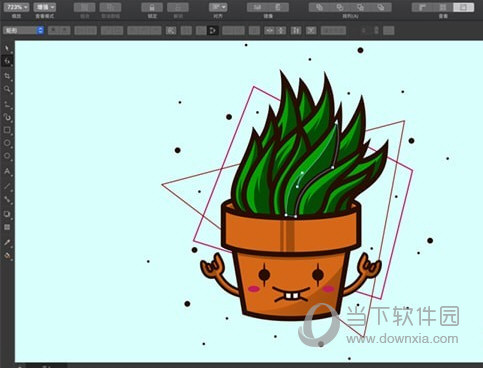
Task: Select the Text tool (letter A)
Action: [x=7, y=171]
